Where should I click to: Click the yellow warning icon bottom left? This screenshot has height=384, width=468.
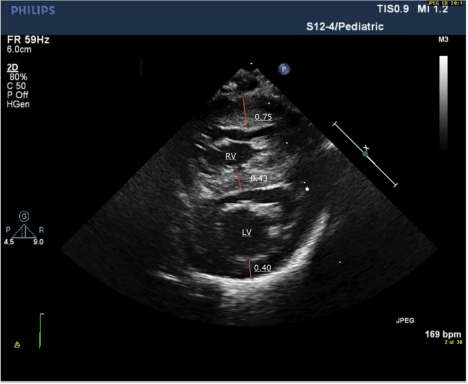17,345
